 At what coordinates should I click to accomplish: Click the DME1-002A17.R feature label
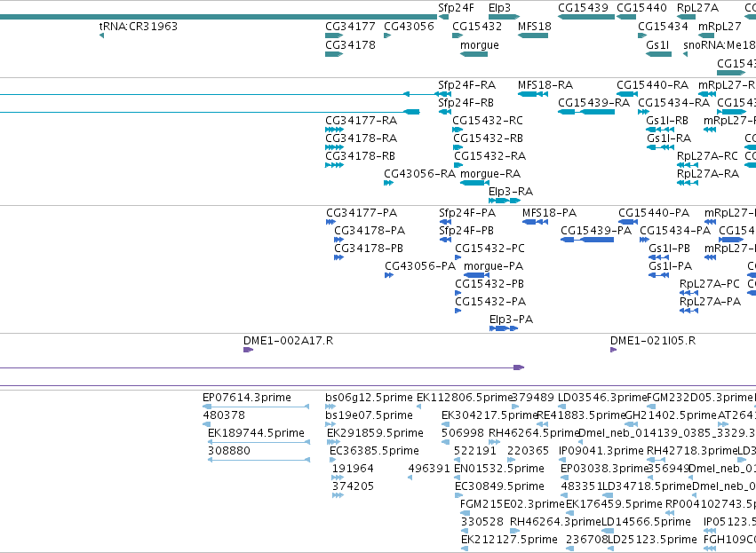[x=288, y=342]
